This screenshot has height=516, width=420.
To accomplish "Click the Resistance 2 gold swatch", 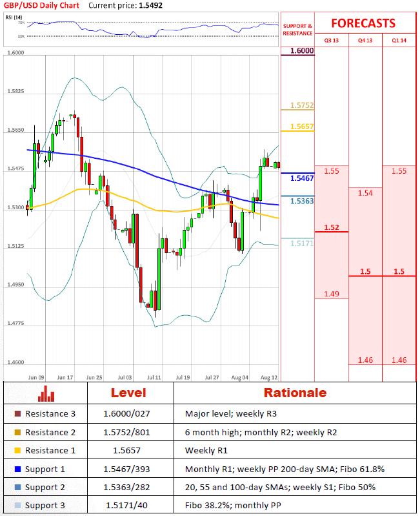I will tap(18, 432).
